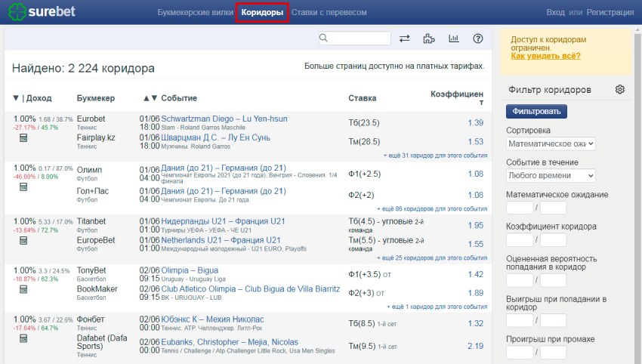The width and height of the screenshot is (642, 364).
Task: Open Schwartzman Diego – Lu Yen-hsun event
Action: tap(224, 119)
